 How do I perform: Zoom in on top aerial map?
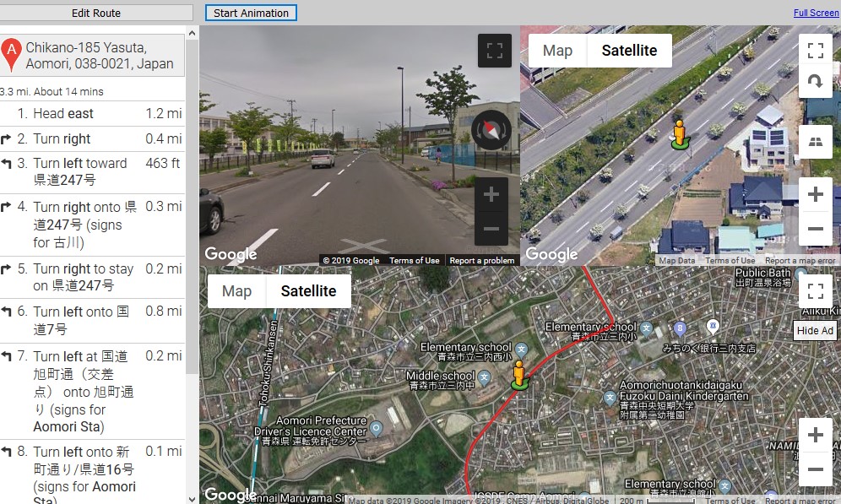(x=816, y=194)
